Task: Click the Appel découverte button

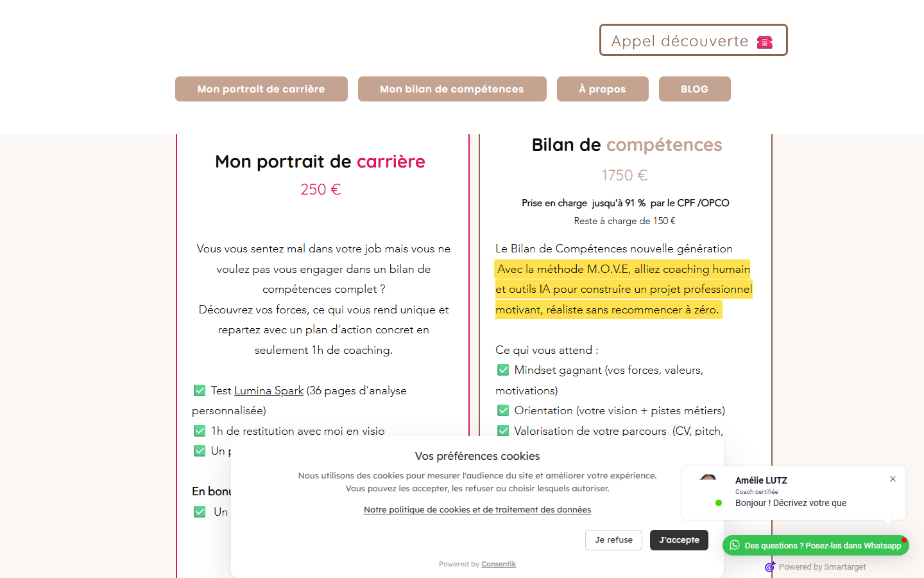Action: point(693,40)
